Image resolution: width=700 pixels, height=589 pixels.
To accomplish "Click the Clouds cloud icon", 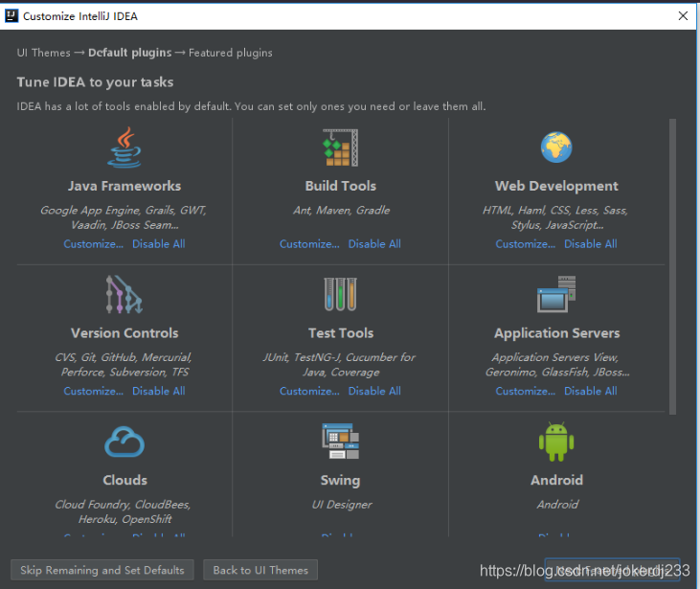I will pyautogui.click(x=124, y=442).
